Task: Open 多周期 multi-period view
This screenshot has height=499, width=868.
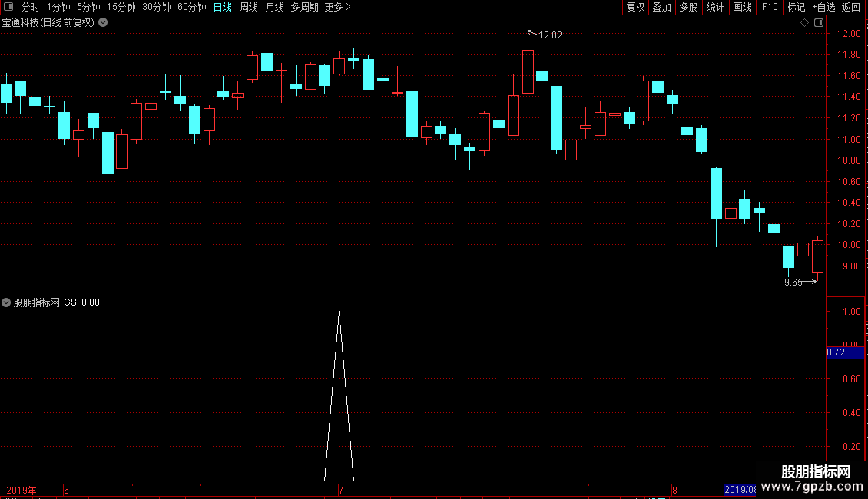Action: pos(304,7)
